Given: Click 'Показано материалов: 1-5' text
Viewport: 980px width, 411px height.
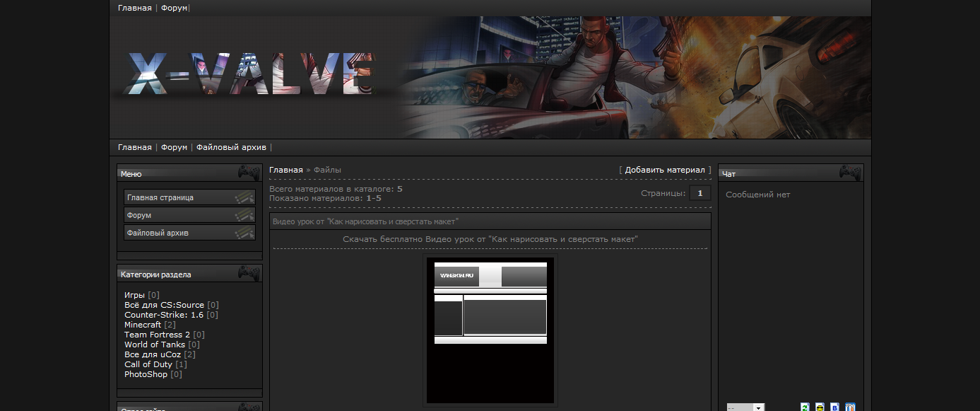Looking at the screenshot, I should pos(325,198).
